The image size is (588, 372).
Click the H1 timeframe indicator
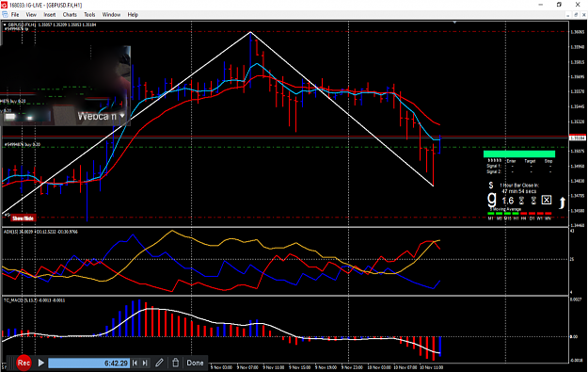click(516, 218)
